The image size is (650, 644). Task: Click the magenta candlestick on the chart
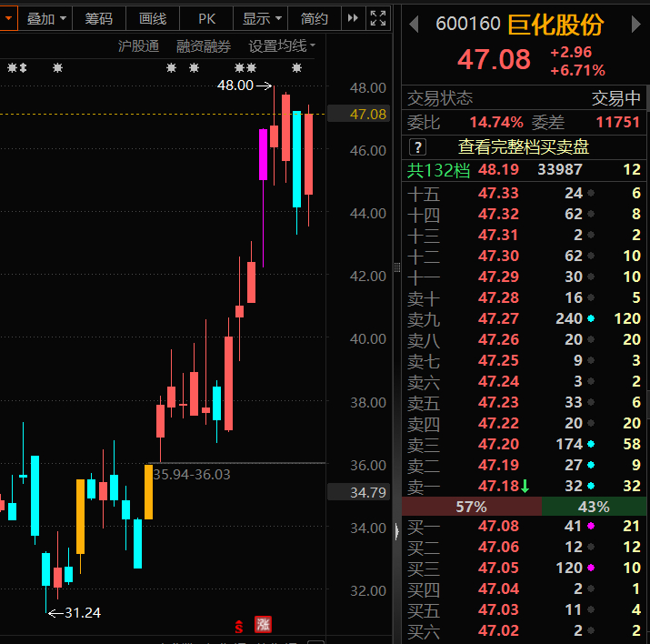(264, 155)
